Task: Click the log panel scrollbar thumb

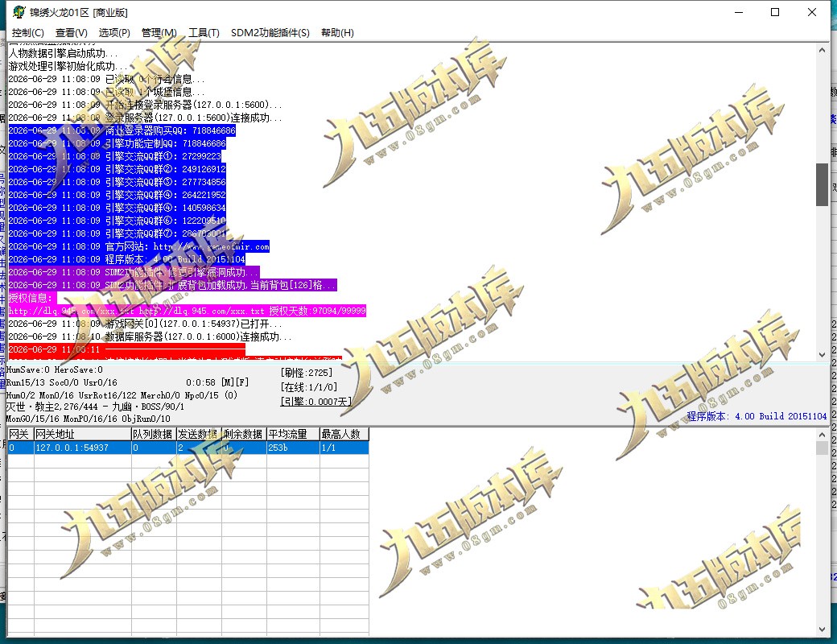Action: tap(822, 184)
